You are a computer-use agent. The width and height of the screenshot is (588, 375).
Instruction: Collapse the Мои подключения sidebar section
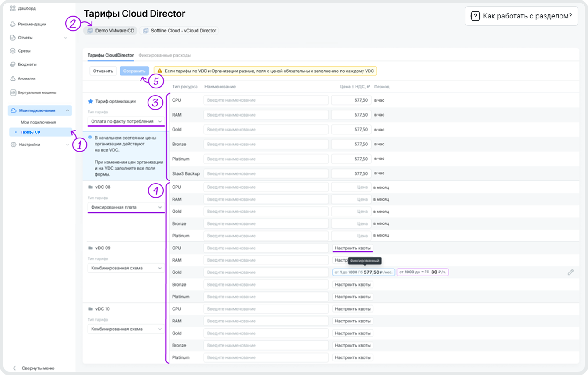[x=67, y=111]
